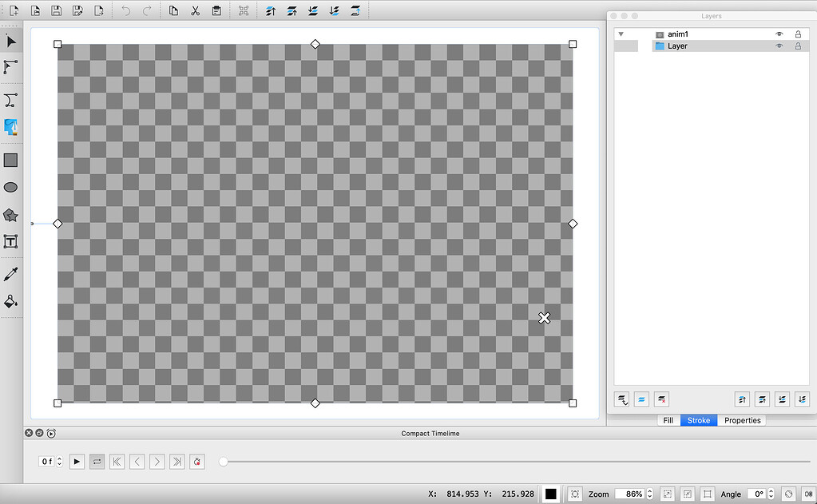Enable loop playback in the timeline
Viewport: 817px width, 504px height.
[x=97, y=461]
